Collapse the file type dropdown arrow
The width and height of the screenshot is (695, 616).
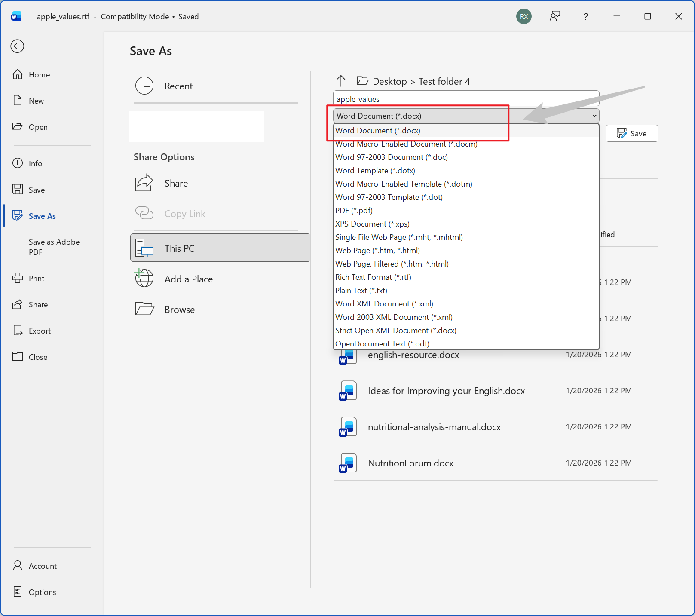tap(594, 116)
